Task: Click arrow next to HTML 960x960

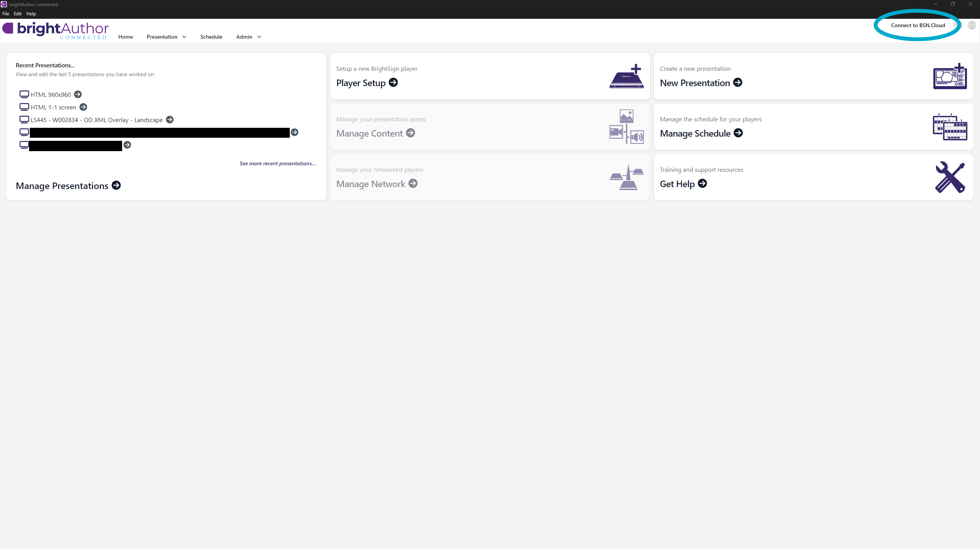Action: click(x=78, y=95)
